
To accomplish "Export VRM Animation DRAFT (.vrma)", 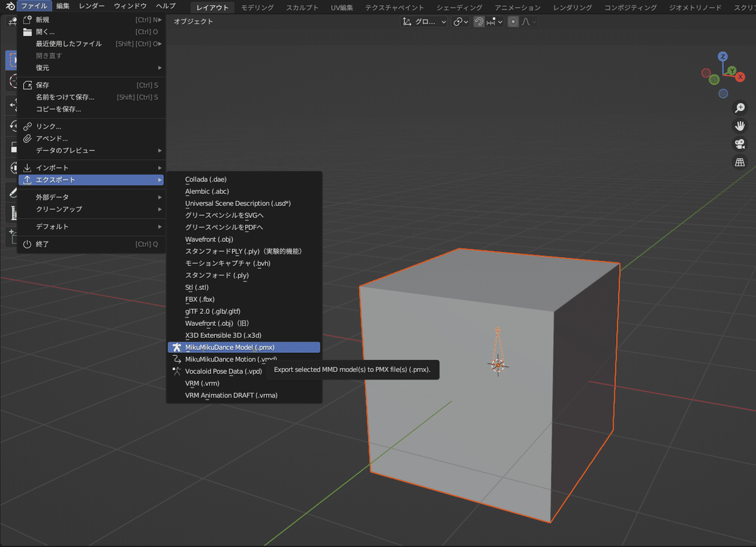I will point(244,395).
